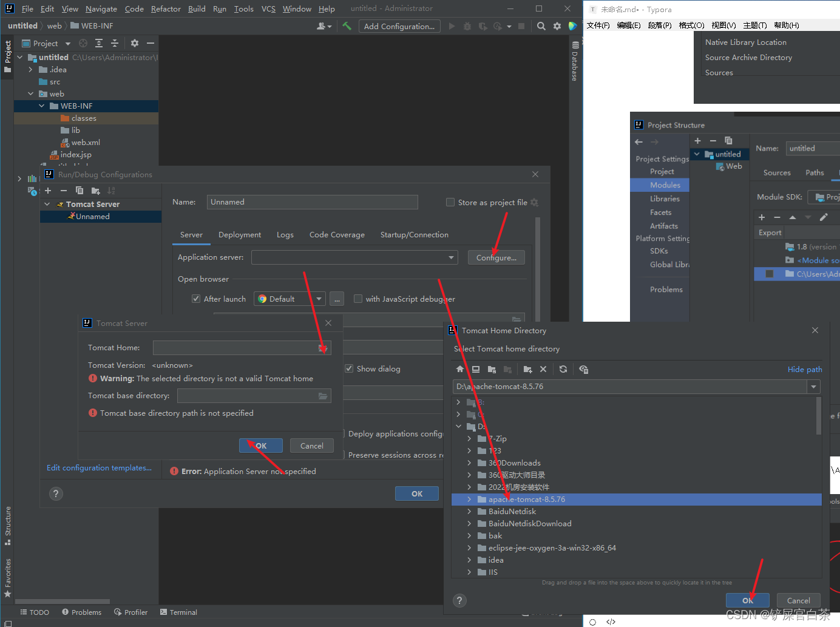The image size is (840, 627).
Task: Click Configure... button
Action: [496, 257]
